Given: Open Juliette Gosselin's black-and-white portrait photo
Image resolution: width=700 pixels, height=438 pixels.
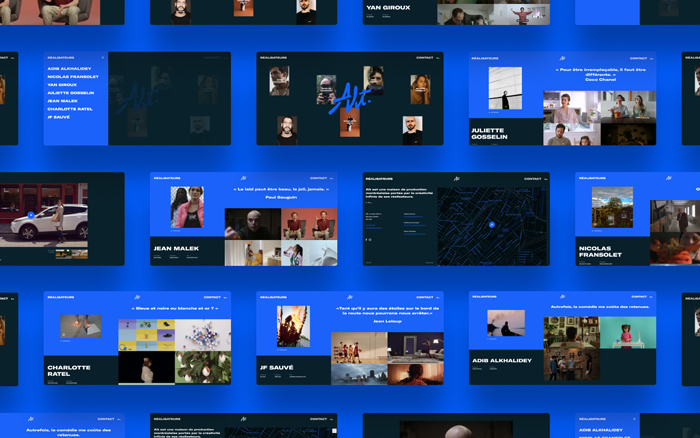Looking at the screenshot, I should click(x=505, y=88).
